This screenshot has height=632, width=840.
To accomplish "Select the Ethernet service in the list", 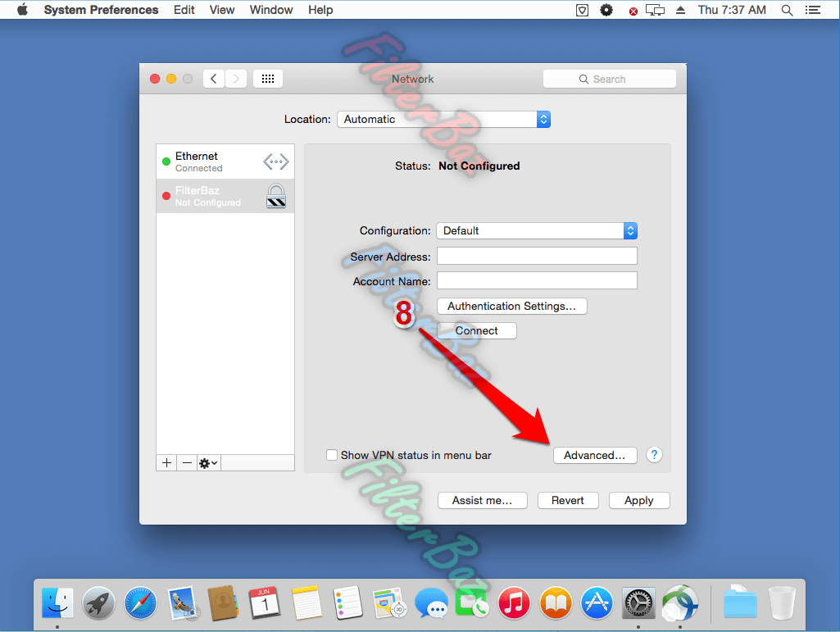I will [225, 161].
